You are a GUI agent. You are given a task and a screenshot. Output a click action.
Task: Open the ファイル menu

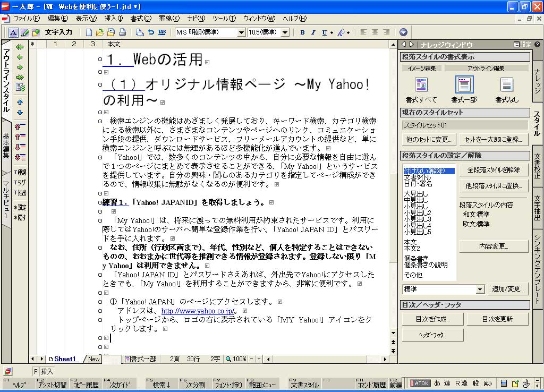coord(27,19)
